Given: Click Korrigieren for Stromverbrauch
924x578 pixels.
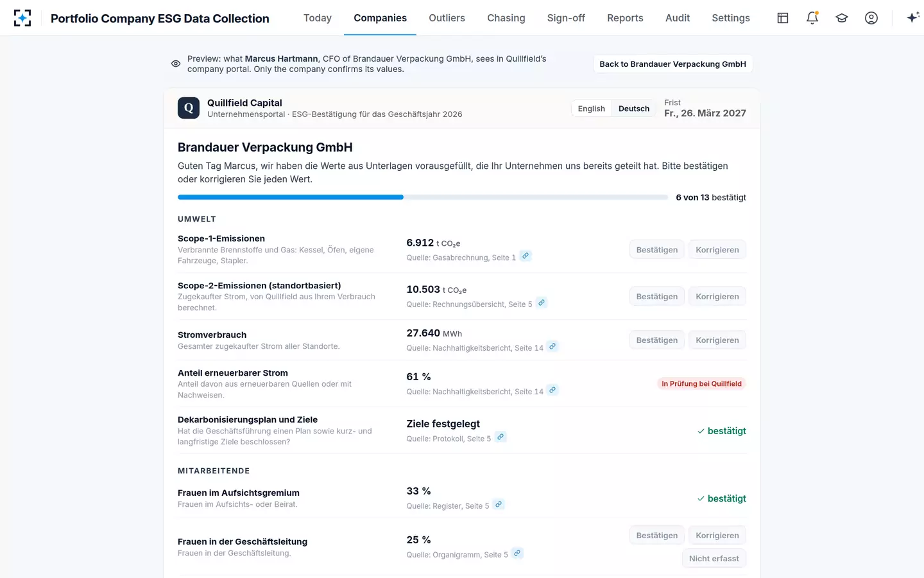Looking at the screenshot, I should 717,340.
